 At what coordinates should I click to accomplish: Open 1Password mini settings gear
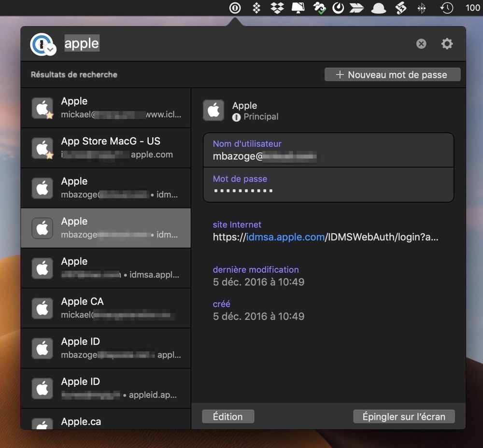coord(447,44)
